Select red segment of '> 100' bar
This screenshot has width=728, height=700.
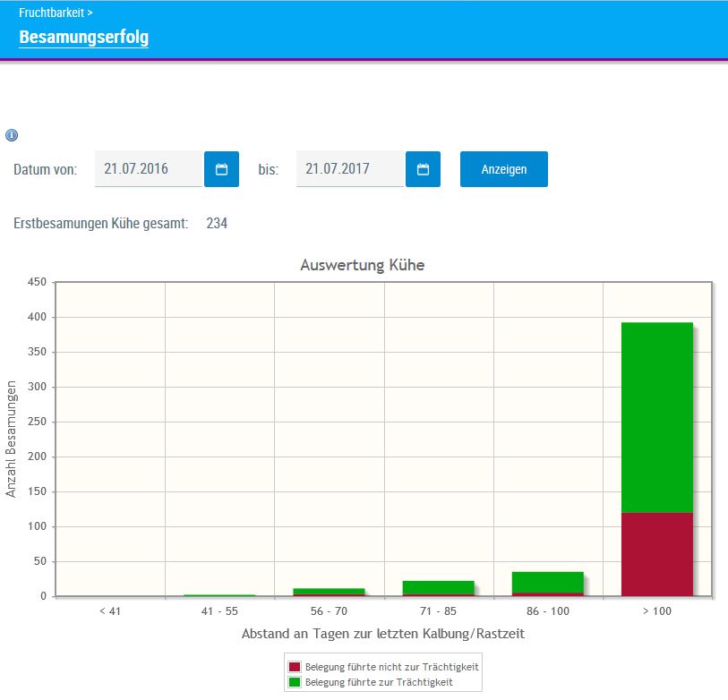[x=657, y=554]
